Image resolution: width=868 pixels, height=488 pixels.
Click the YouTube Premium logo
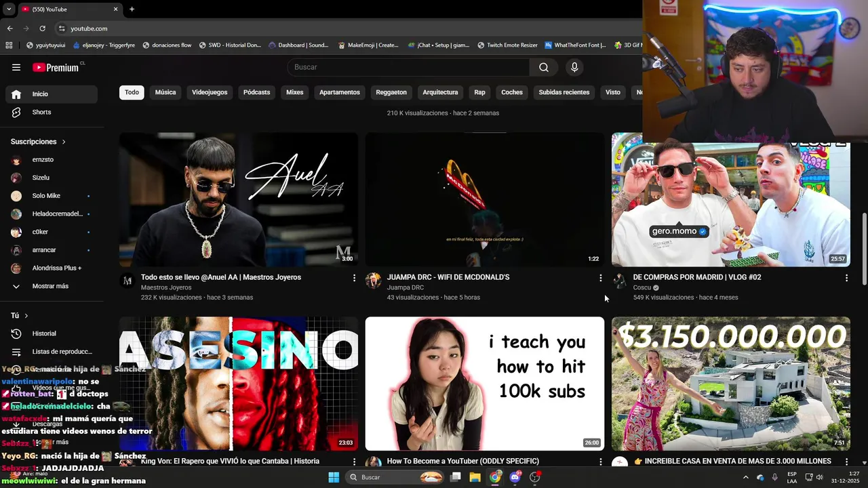pos(56,67)
